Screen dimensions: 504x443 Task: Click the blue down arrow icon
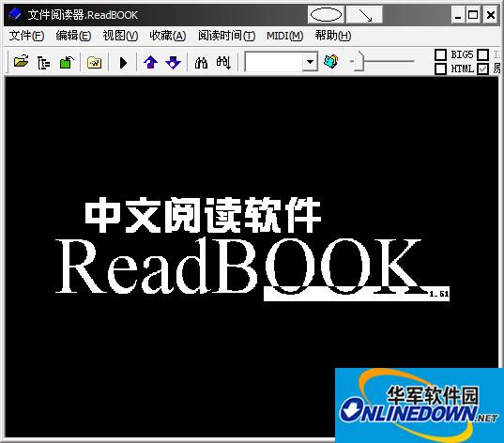174,62
